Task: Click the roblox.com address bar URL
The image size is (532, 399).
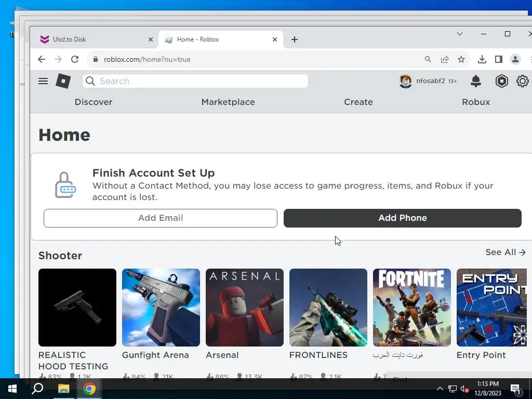Action: 147,59
